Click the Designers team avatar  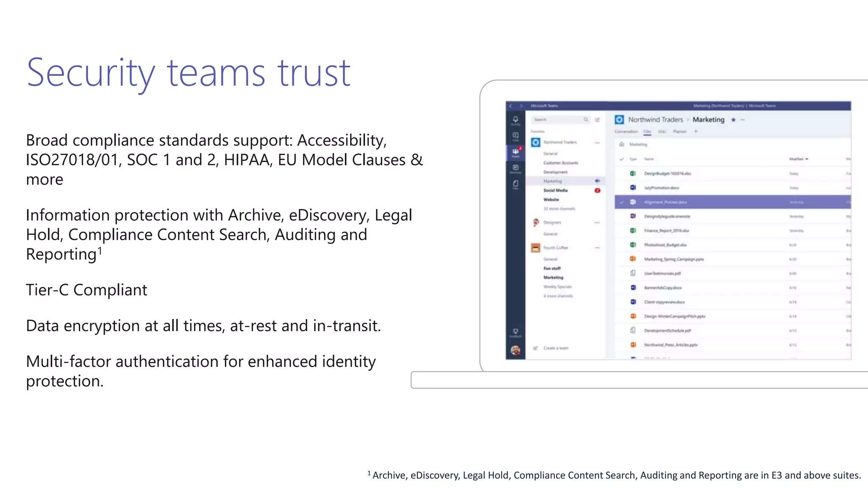[536, 222]
